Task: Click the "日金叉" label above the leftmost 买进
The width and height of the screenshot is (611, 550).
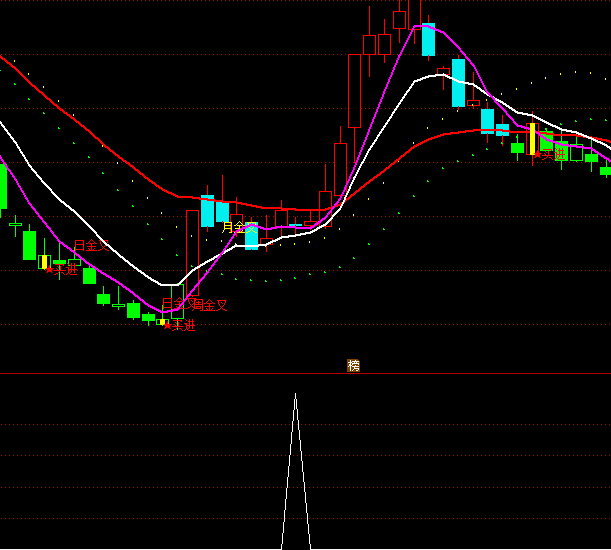Action: [91, 245]
